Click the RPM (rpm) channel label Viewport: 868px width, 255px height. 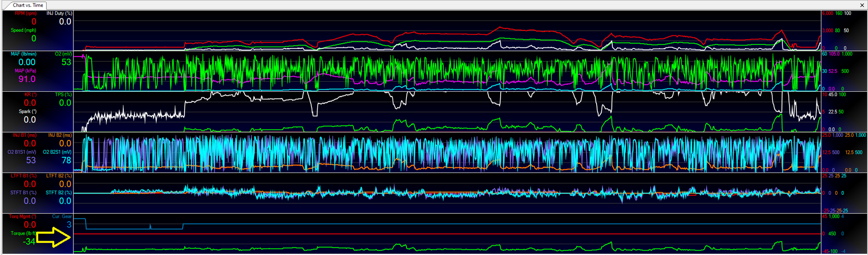point(26,13)
